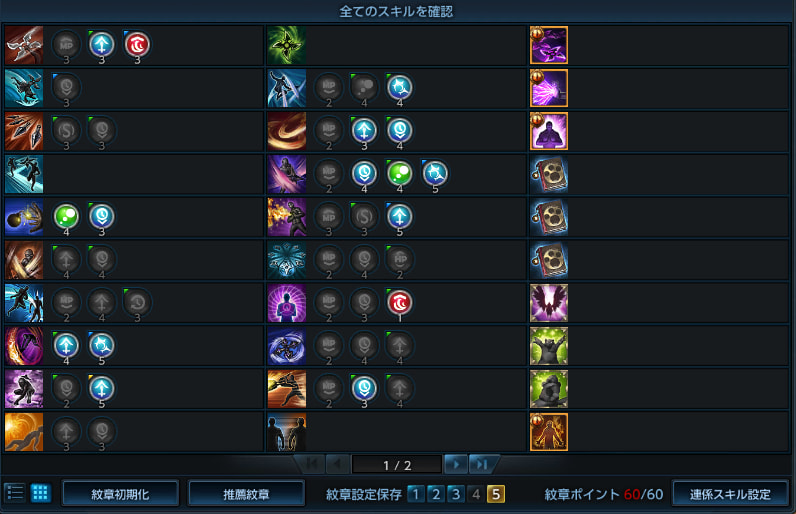Toggle red glyph beside the red shuriken skill
Viewport: 796px width, 514px height.
137,45
